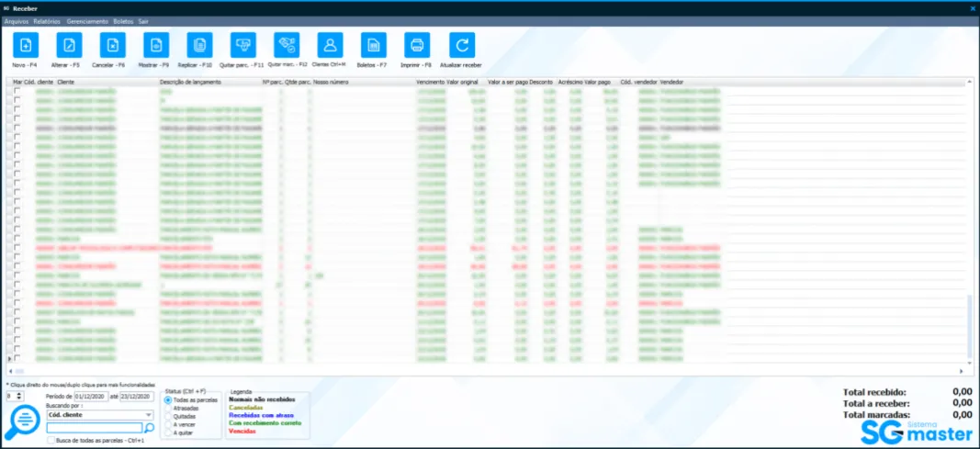This screenshot has width=980, height=449.
Task: Click the vertical scrollbar thumb of the table
Action: 970,328
